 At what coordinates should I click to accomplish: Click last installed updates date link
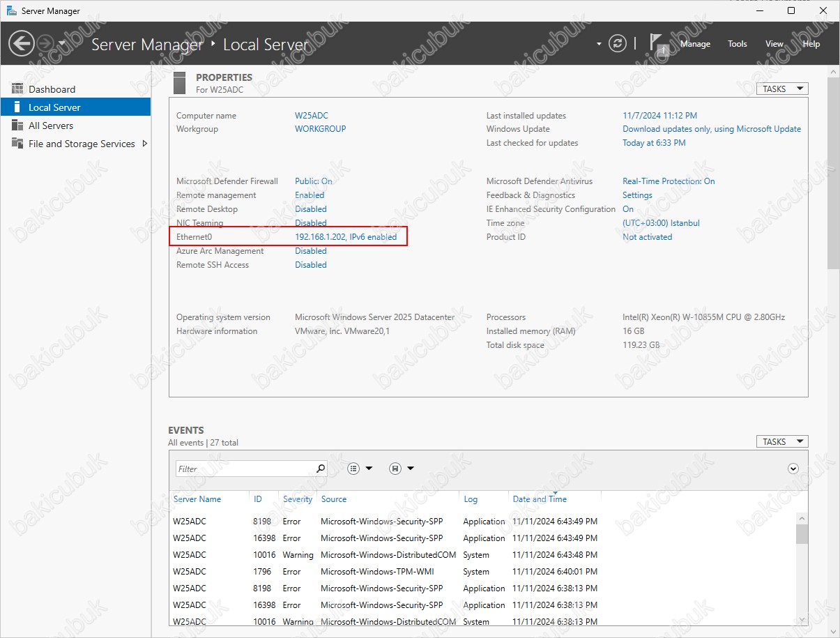click(659, 116)
